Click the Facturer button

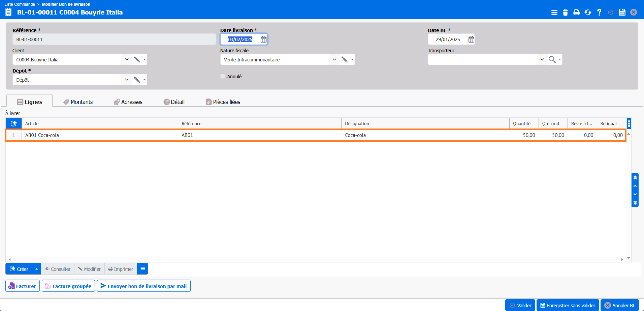tap(23, 286)
